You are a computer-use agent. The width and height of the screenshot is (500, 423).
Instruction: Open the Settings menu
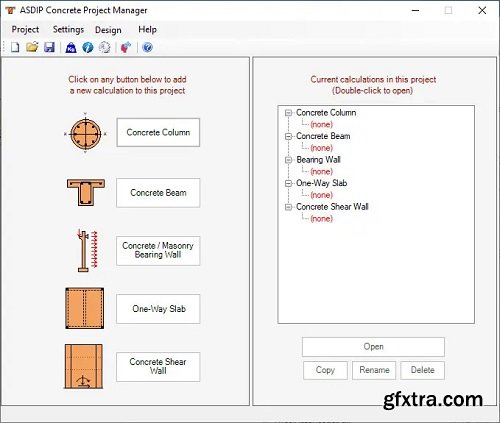[68, 30]
